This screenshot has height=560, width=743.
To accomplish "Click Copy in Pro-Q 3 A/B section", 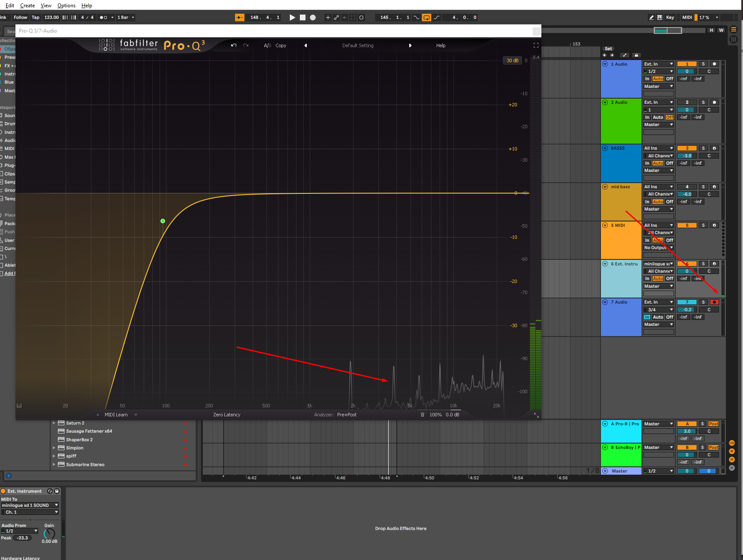I will point(281,45).
